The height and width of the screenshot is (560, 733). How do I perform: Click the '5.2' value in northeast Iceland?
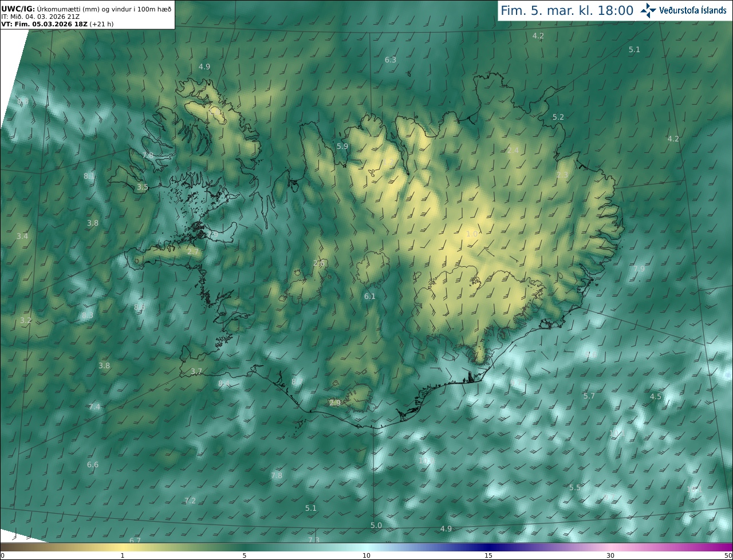point(558,117)
